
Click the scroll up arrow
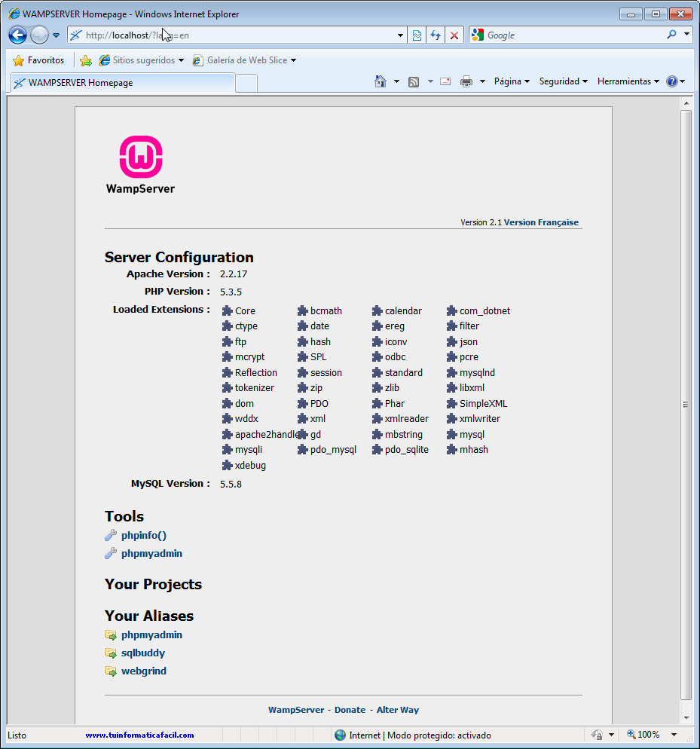[x=686, y=103]
